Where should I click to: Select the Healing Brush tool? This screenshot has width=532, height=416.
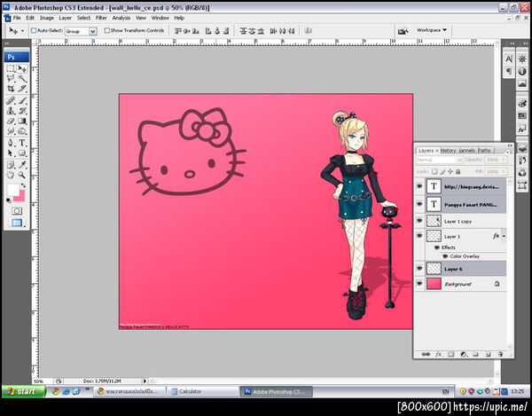[11, 101]
